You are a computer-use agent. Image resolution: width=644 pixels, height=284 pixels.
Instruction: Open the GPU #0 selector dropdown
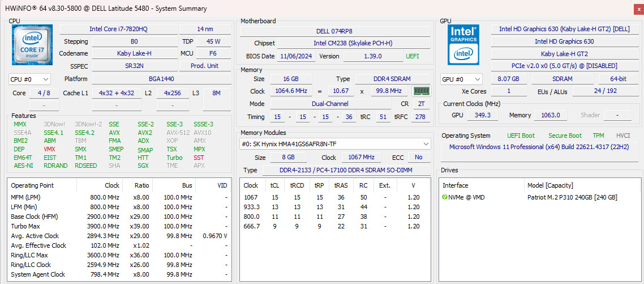[461, 79]
